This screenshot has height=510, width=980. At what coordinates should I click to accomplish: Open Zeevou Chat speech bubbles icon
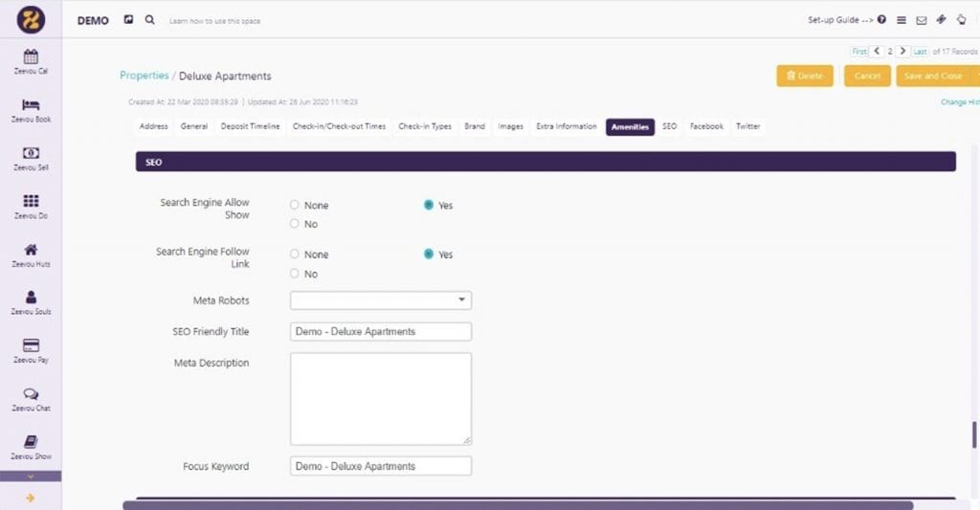coord(31,394)
